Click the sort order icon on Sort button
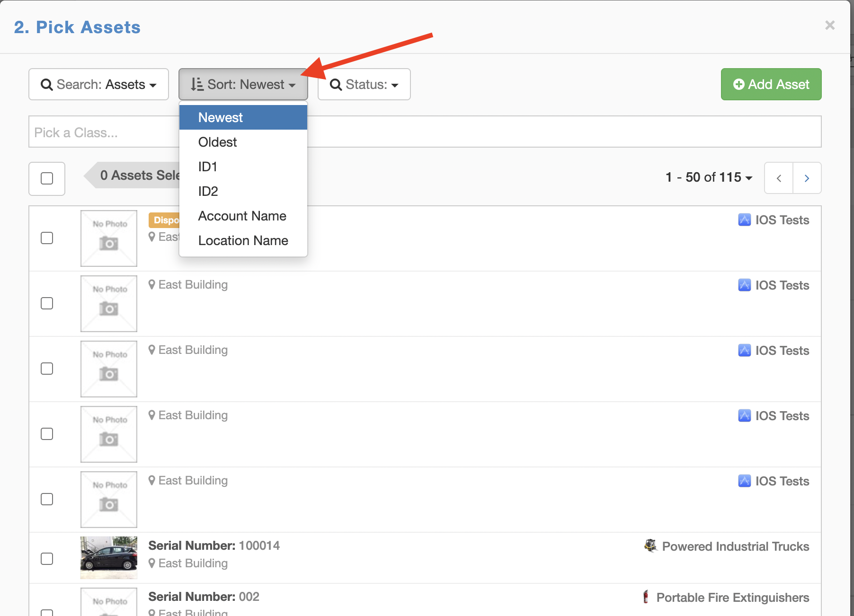The image size is (854, 616). click(x=197, y=84)
